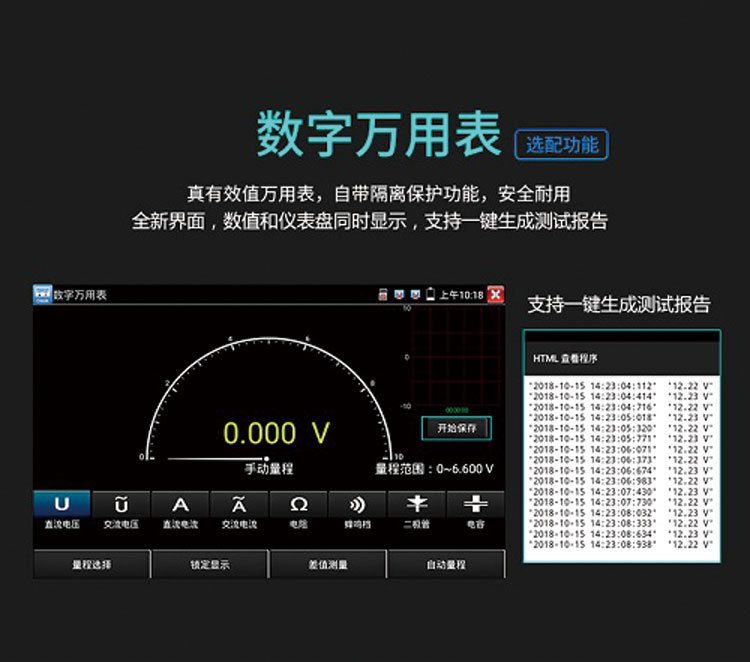Viewport: 750px width, 662px height.
Task: Click the HTML 查看程序 report header
Action: point(621,358)
